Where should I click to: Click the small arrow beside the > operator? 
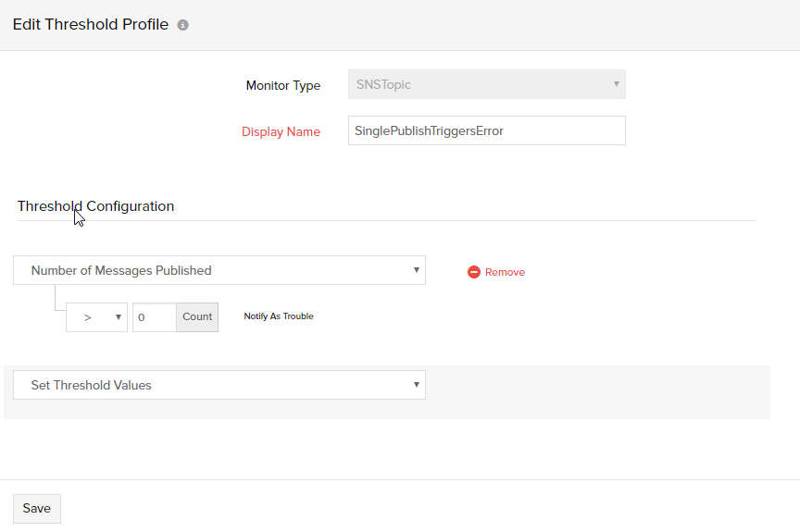119,316
